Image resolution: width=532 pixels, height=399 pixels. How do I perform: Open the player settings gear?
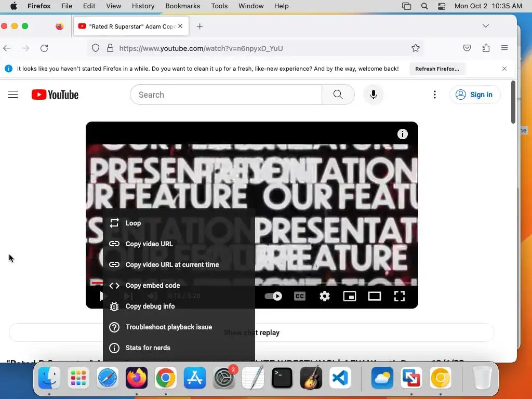(x=325, y=296)
